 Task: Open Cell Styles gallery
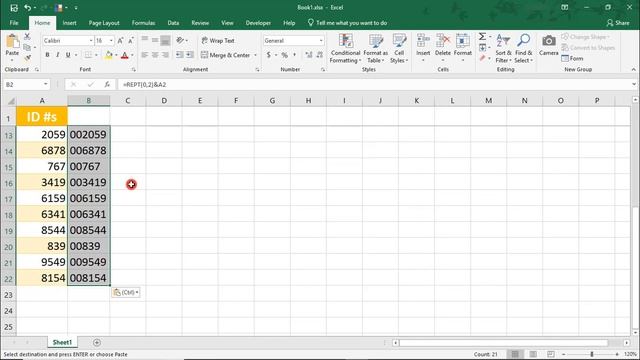point(399,49)
